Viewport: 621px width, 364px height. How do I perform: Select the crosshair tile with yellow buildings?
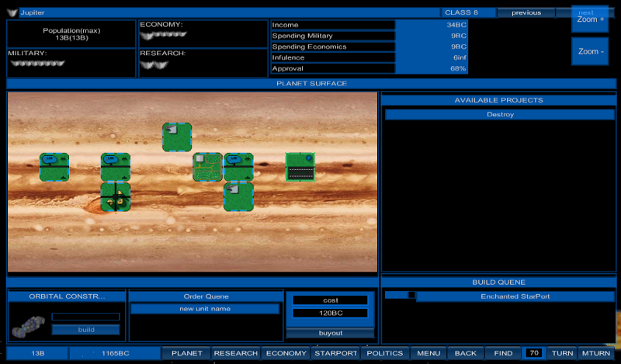116,197
